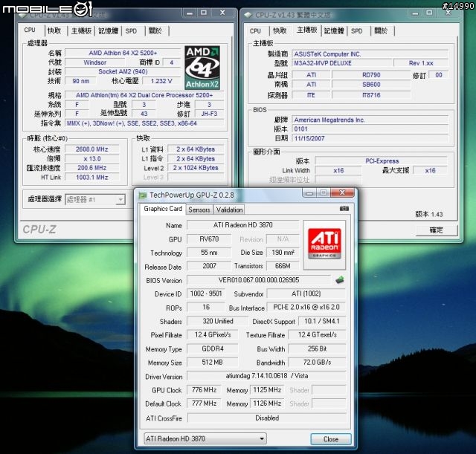This screenshot has height=454, width=476.
Task: Select the CPU tab in right CPU-Z window
Action: [x=255, y=31]
